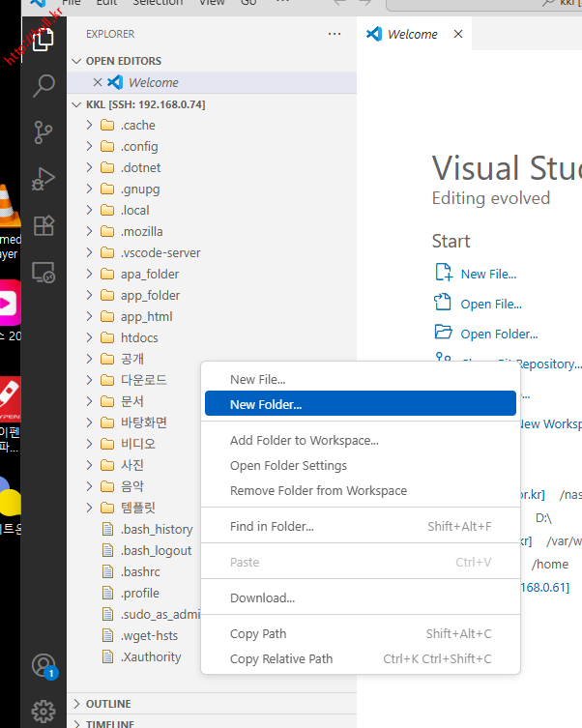
Task: Open the Remote Explorer icon
Action: [44, 273]
